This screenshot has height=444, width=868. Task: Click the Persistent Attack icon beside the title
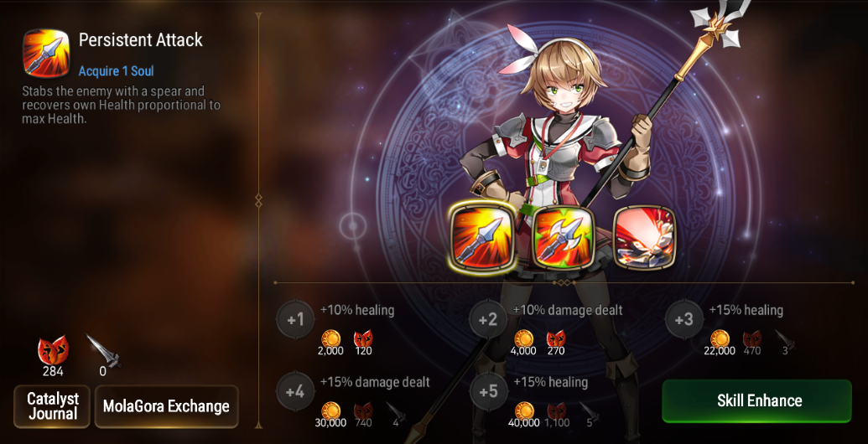click(x=46, y=53)
